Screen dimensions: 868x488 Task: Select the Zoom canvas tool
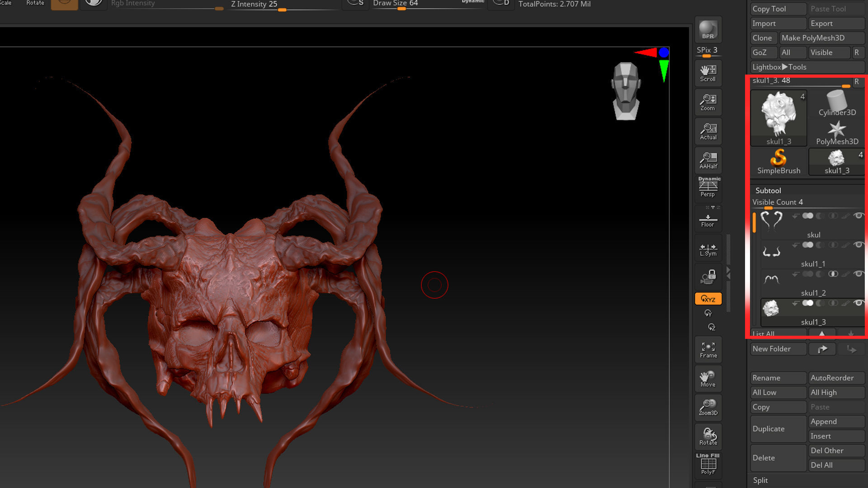[708, 102]
